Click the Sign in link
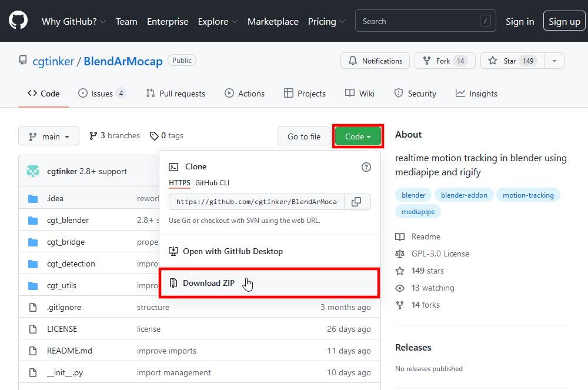The width and height of the screenshot is (588, 390). click(520, 21)
